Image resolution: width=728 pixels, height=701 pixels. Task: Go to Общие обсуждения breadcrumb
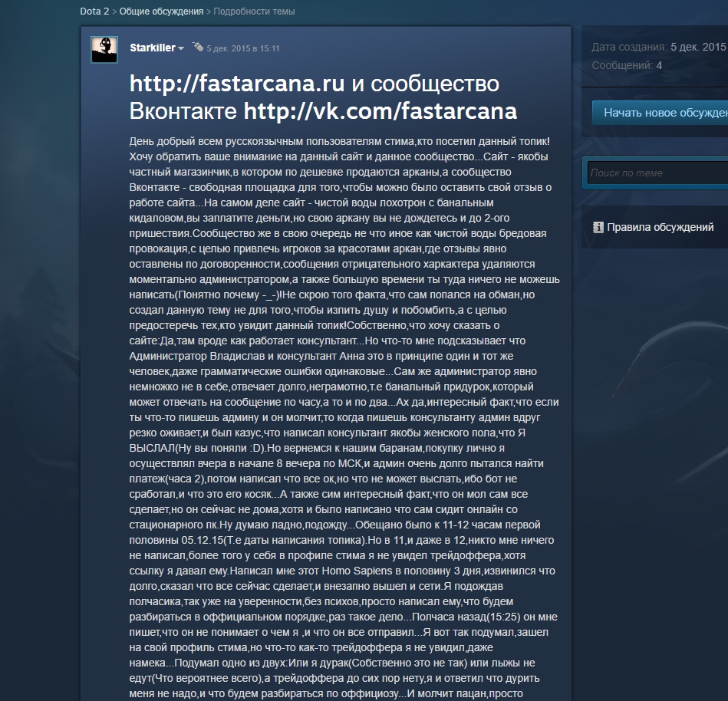tap(161, 12)
